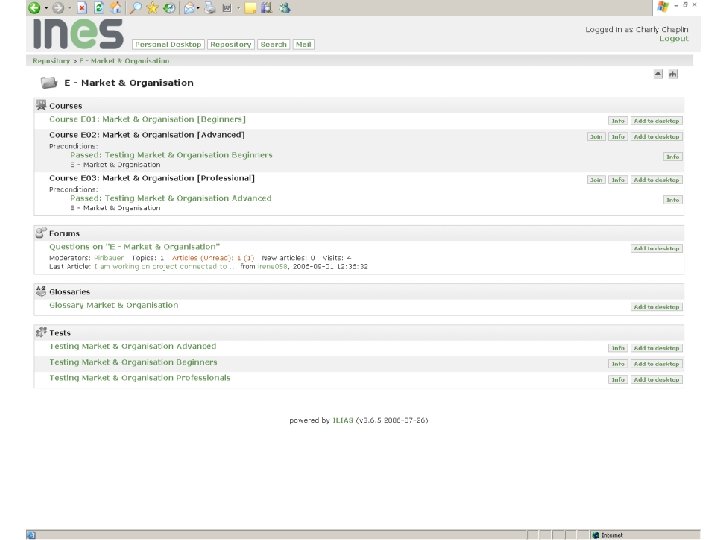Join Course E02 Advanced

pos(596,137)
